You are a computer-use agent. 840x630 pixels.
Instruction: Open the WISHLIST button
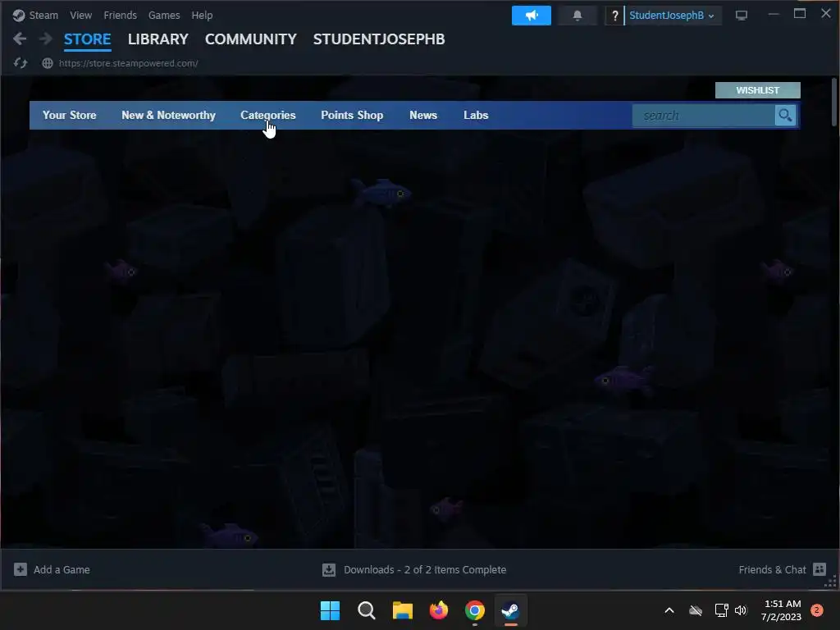[757, 90]
